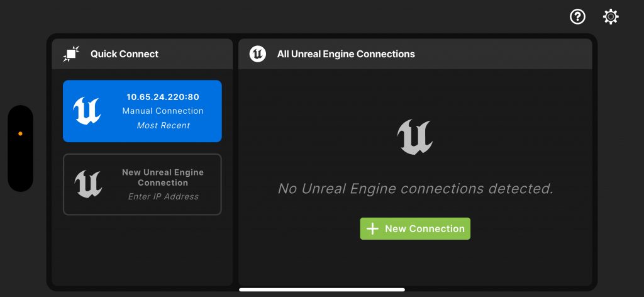Click the Enter IP Address field text
Viewport: 644px width, 297px height.
coord(163,197)
